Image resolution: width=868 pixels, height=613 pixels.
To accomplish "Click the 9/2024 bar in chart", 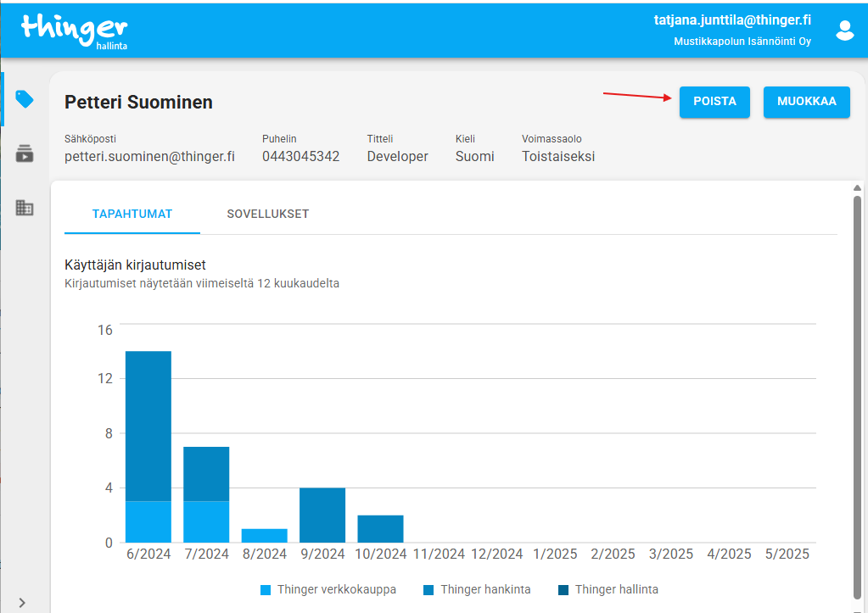I will click(x=322, y=515).
